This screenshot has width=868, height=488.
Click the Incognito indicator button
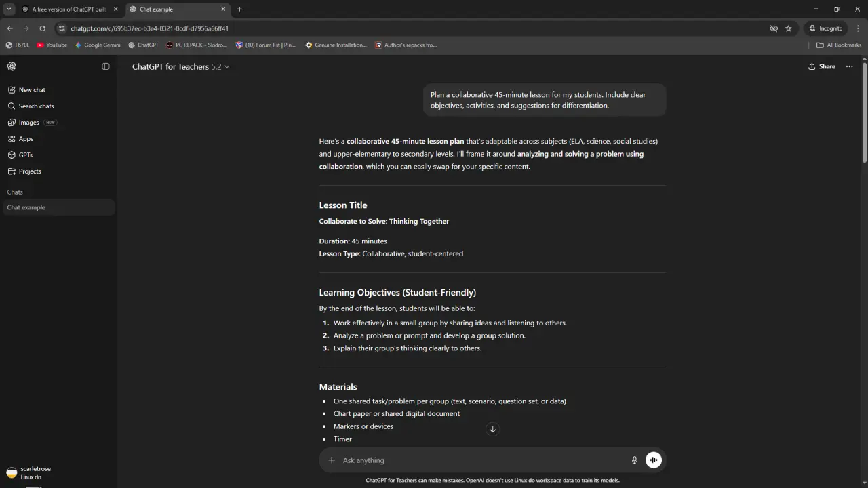click(x=825, y=28)
